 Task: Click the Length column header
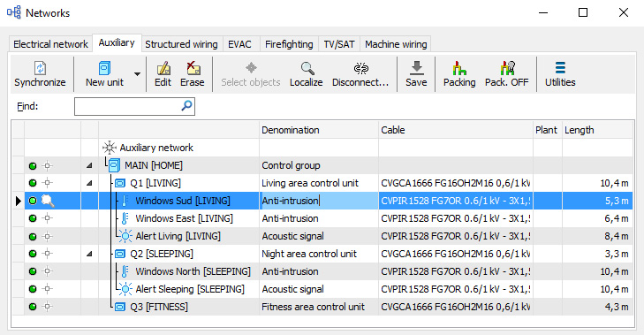(597, 130)
